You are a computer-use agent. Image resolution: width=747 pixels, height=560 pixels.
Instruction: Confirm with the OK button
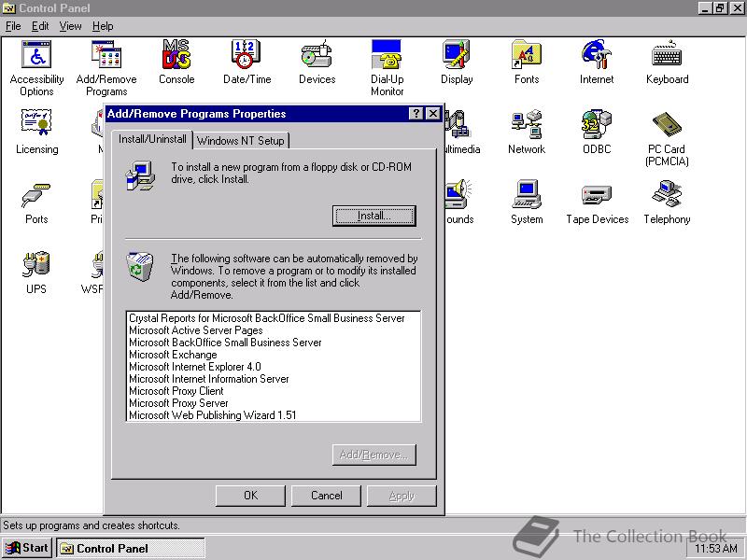click(x=250, y=496)
